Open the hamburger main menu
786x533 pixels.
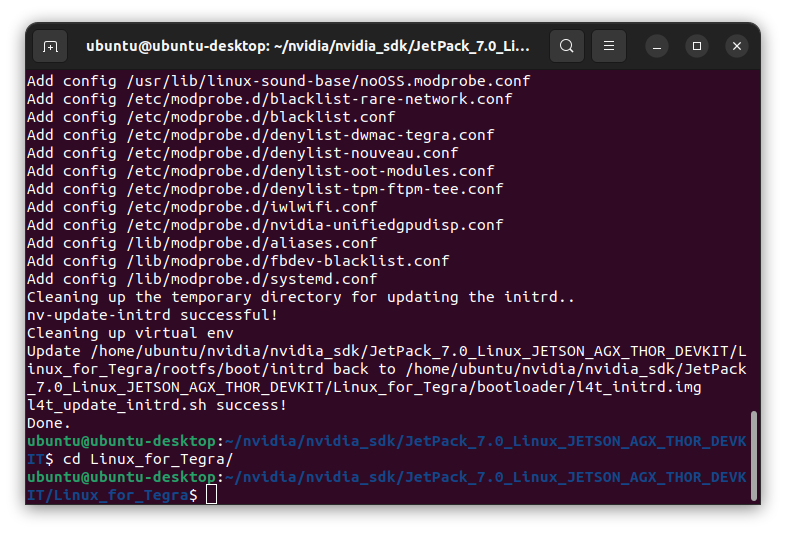(x=609, y=46)
